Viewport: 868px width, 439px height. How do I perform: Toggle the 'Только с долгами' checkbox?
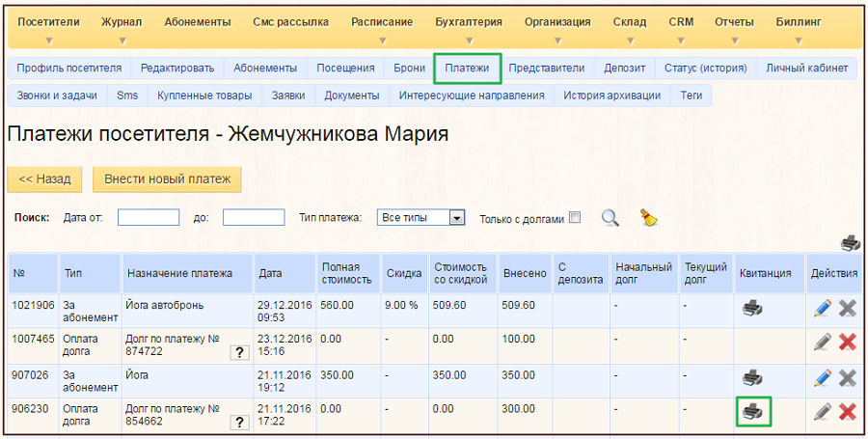click(x=575, y=217)
